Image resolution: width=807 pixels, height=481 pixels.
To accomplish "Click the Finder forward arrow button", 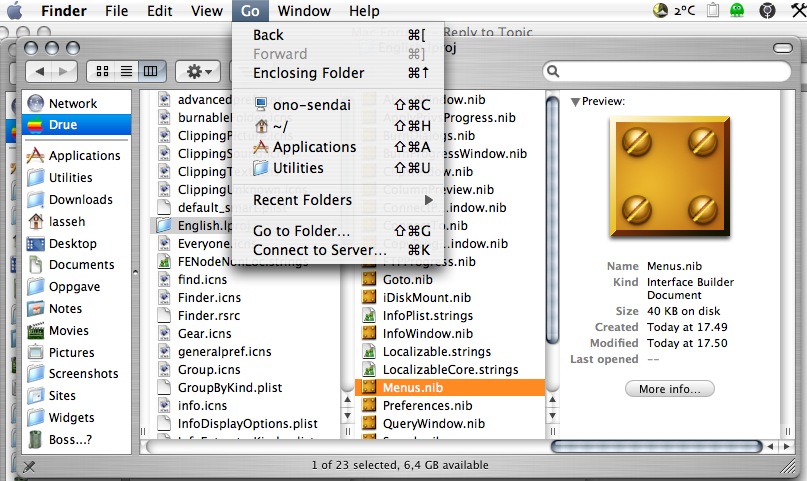I will (x=64, y=72).
